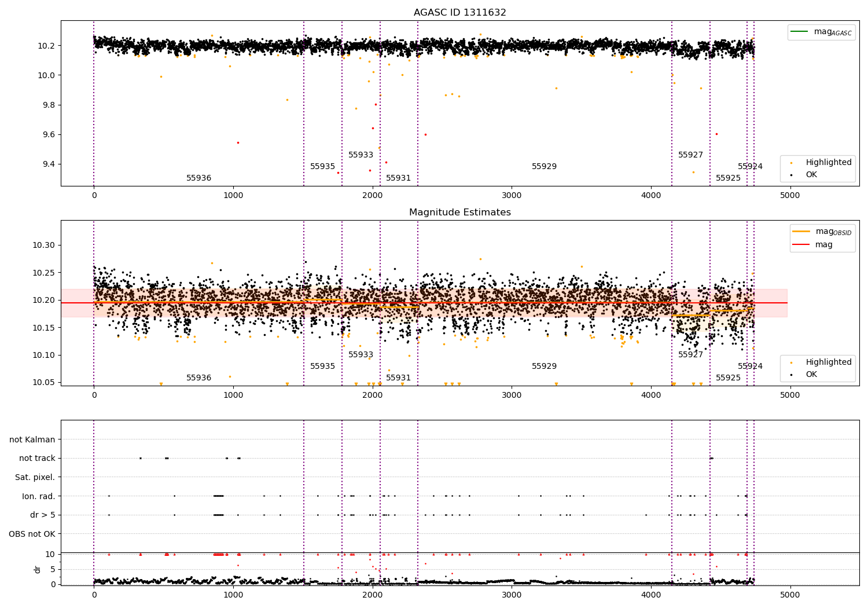The image size is (868, 608).
Task: Click the 3000 x-axis tick under the top plot
Action: point(512,195)
